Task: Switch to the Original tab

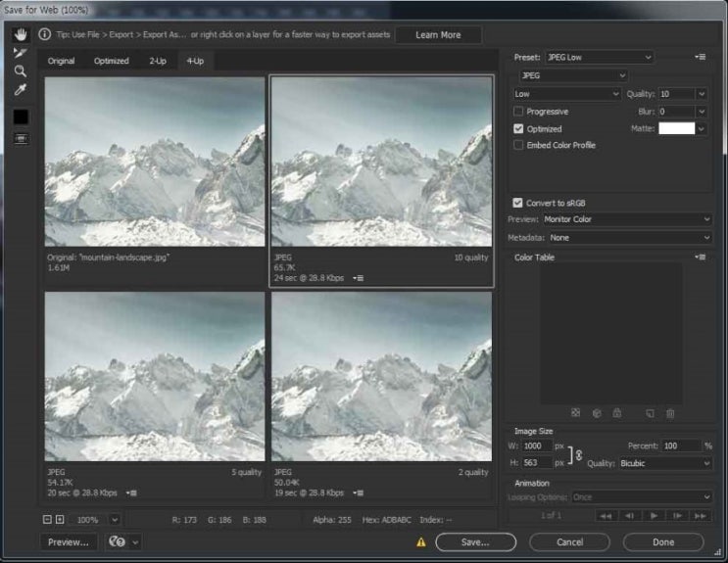Action: point(61,61)
